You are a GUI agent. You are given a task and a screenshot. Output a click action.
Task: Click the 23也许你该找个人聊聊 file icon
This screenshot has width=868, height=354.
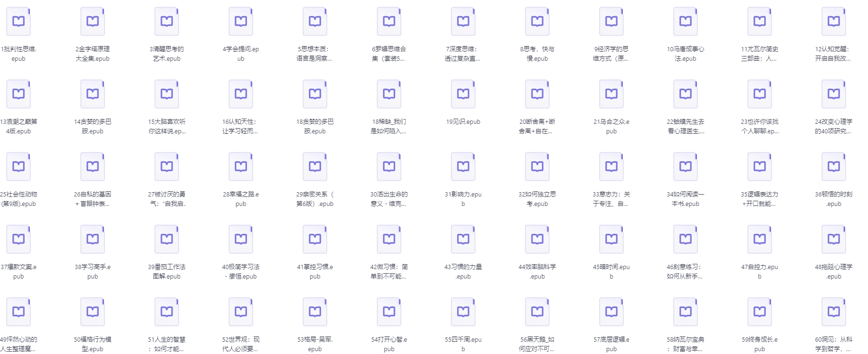click(760, 94)
